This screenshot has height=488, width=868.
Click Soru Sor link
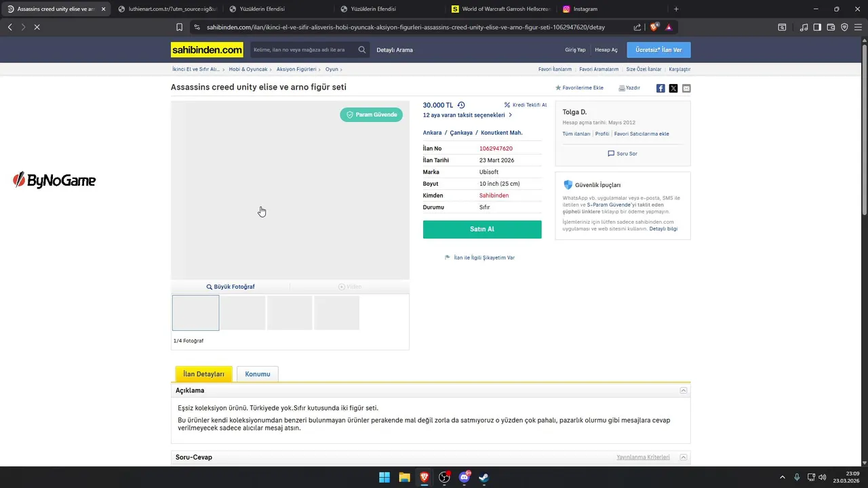click(x=623, y=154)
